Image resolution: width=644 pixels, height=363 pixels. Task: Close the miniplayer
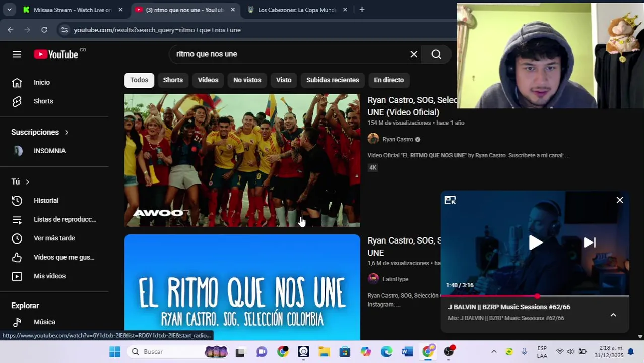(x=620, y=200)
